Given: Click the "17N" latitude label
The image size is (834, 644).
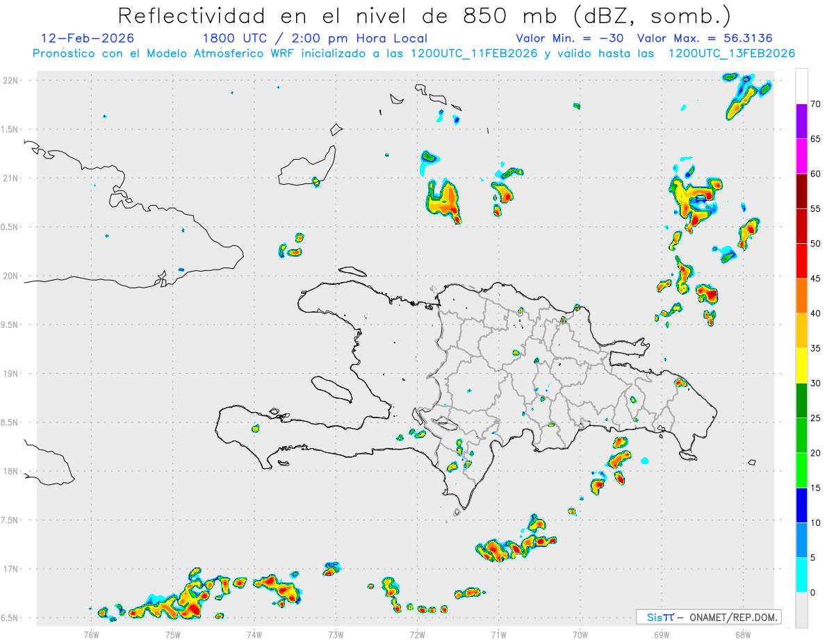Looking at the screenshot, I should click(11, 569).
